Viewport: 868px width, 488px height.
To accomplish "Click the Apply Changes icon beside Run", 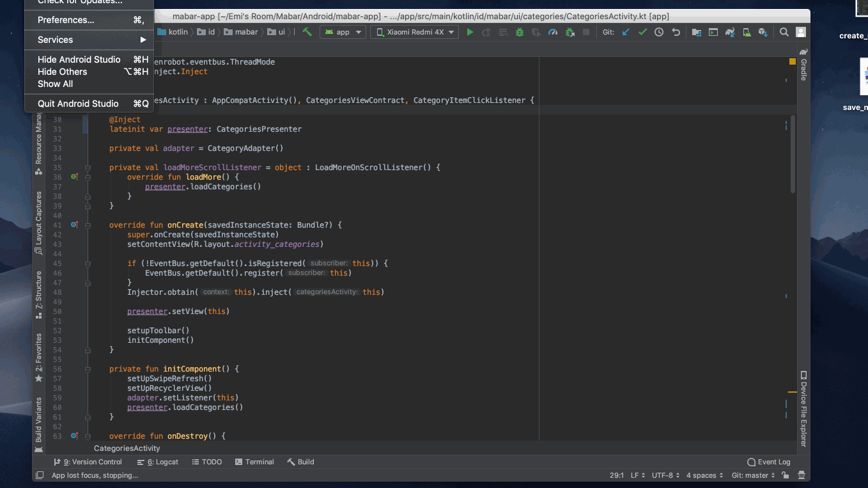I will (486, 32).
